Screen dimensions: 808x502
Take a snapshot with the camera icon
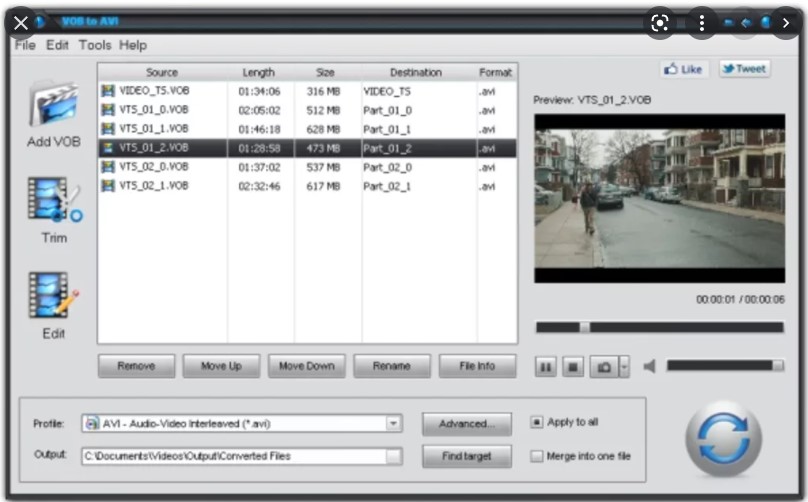[x=603, y=367]
